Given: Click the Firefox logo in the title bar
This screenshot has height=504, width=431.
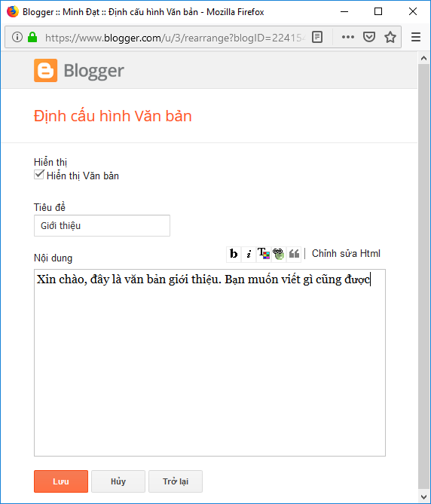Looking at the screenshot, I should tap(13, 11).
